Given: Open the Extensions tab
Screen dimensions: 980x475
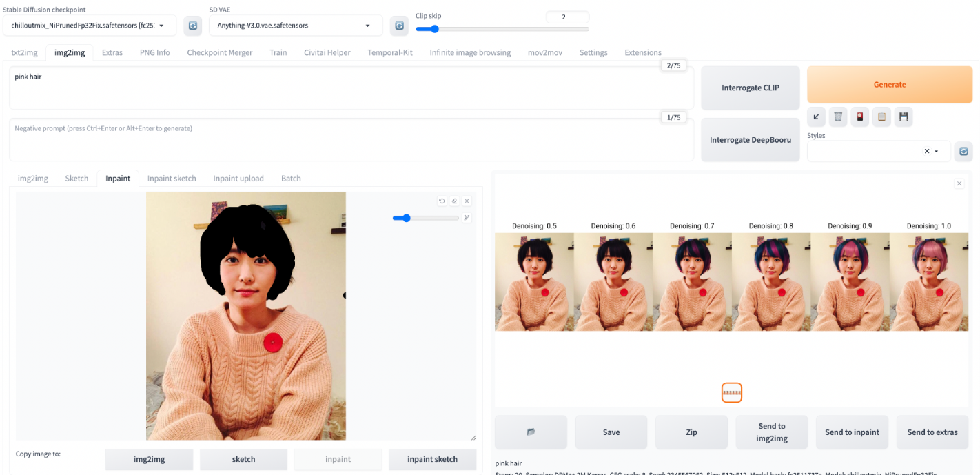Looking at the screenshot, I should tap(643, 52).
